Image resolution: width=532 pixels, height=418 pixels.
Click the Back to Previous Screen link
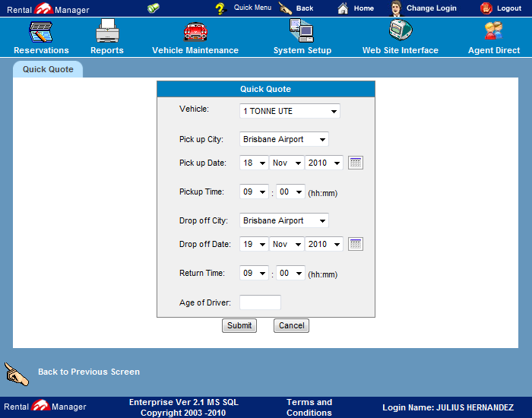[88, 372]
